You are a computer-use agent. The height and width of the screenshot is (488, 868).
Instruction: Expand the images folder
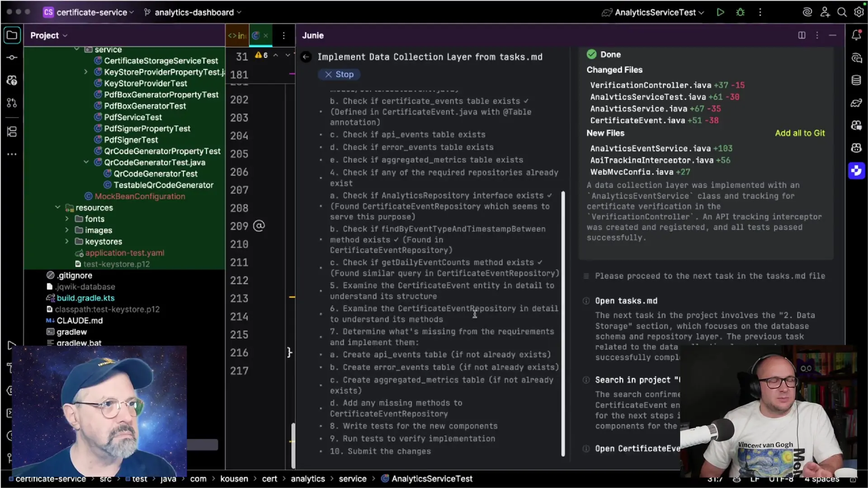click(x=67, y=230)
